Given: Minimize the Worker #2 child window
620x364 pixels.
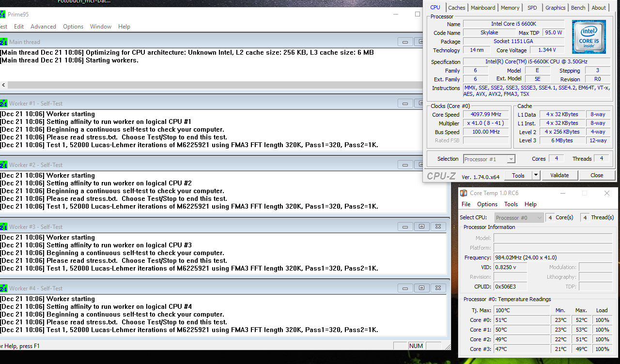Looking at the screenshot, I should (405, 165).
